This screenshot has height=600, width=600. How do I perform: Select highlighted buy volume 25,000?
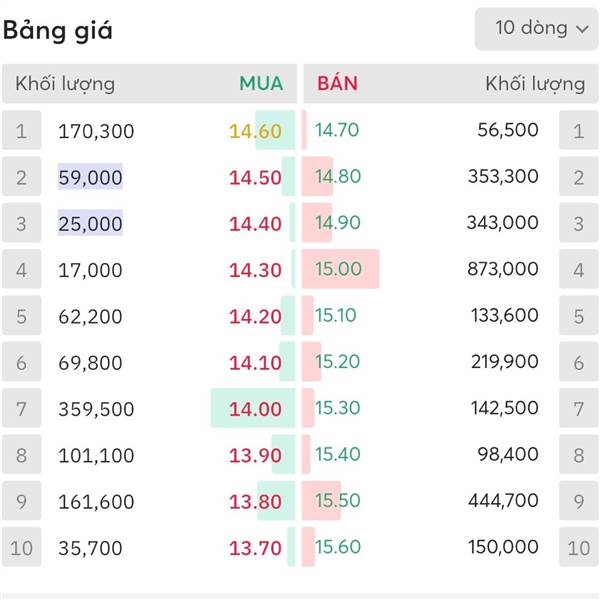point(90,223)
